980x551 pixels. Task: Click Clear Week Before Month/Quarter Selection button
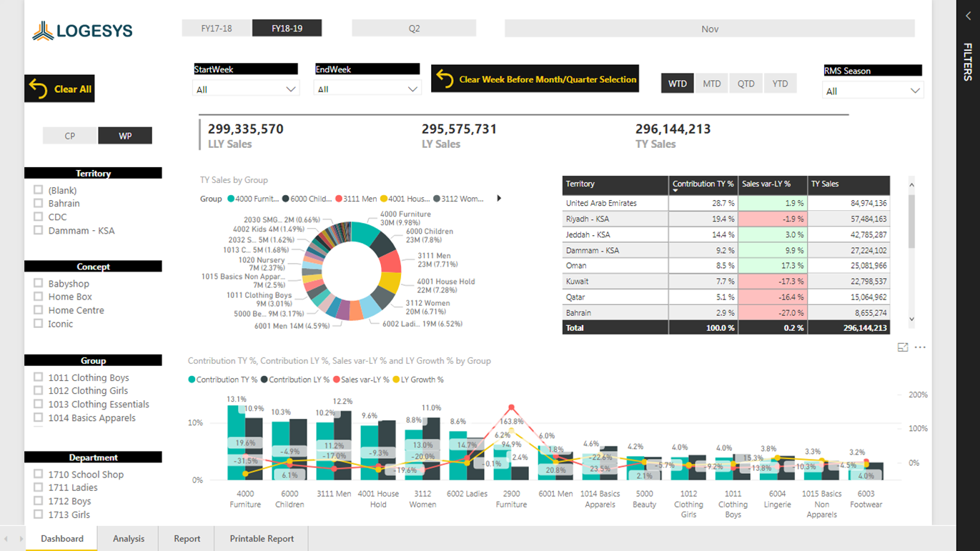[535, 79]
